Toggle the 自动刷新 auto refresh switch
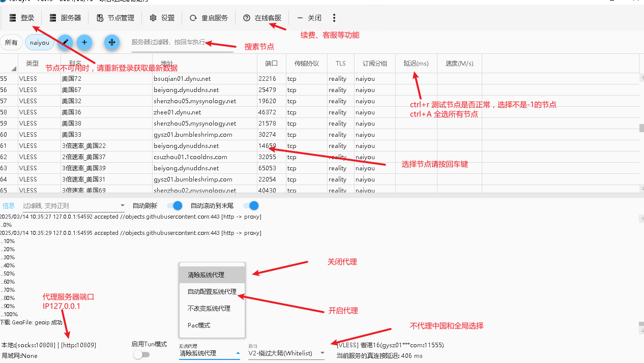Image resolution: width=644 pixels, height=363 pixels. pos(174,206)
